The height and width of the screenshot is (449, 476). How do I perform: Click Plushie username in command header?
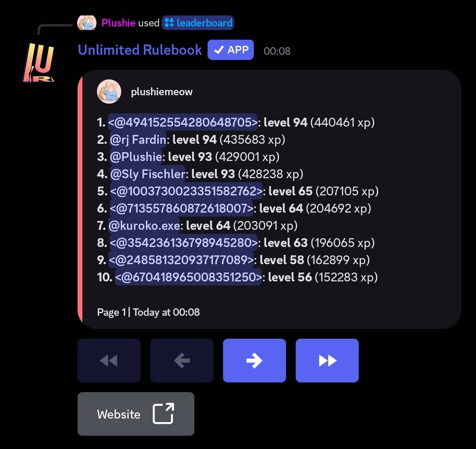[x=119, y=23]
